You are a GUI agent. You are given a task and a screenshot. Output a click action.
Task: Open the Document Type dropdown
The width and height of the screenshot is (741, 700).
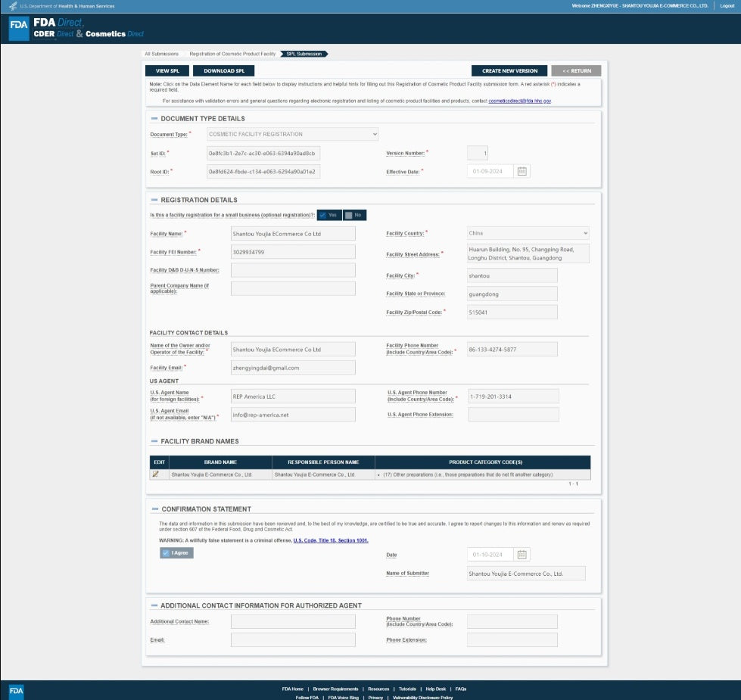click(292, 134)
